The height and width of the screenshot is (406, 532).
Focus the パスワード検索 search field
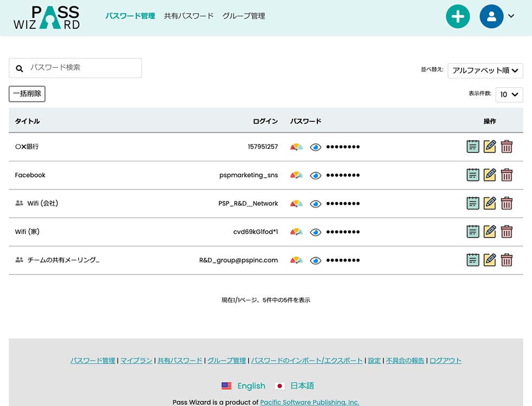click(x=81, y=68)
